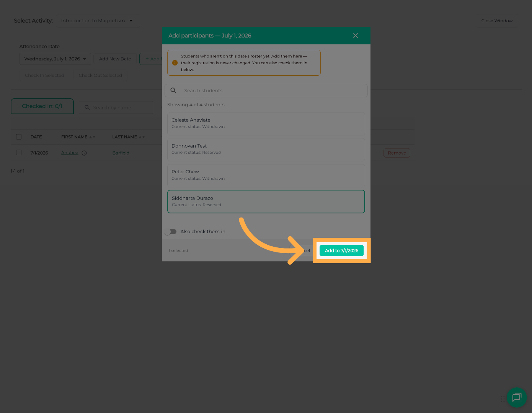The height and width of the screenshot is (413, 532).
Task: Toggle Also check them in switch
Action: point(171,232)
